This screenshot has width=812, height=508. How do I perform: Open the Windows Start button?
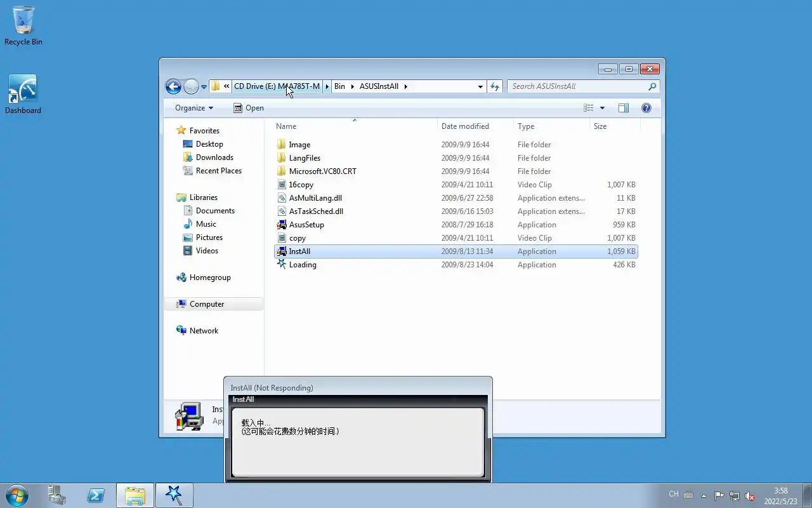(17, 495)
